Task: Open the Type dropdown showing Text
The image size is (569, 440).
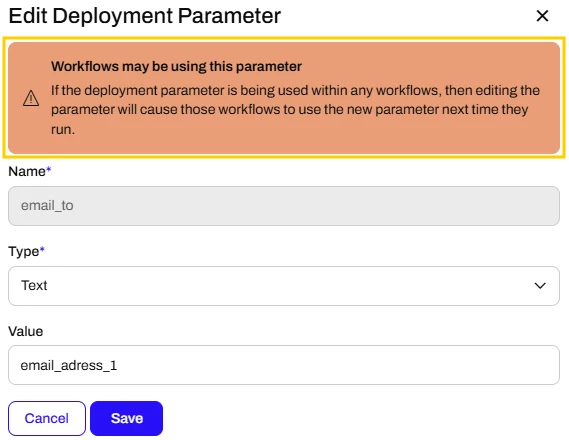Action: coord(284,286)
